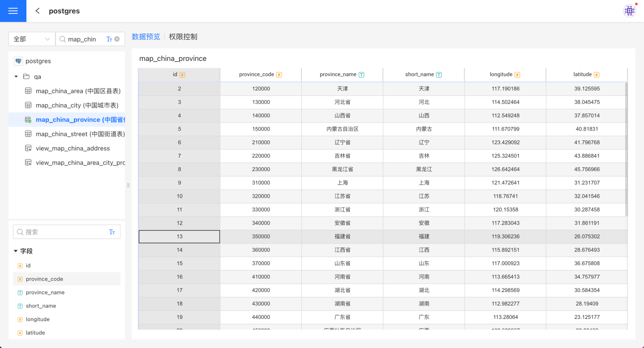Open the hamburger navigation menu

(13, 11)
